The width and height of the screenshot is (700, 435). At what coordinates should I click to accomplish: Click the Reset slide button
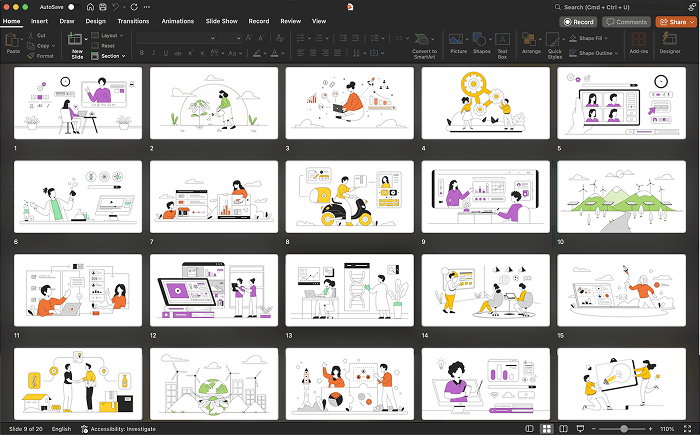point(103,46)
